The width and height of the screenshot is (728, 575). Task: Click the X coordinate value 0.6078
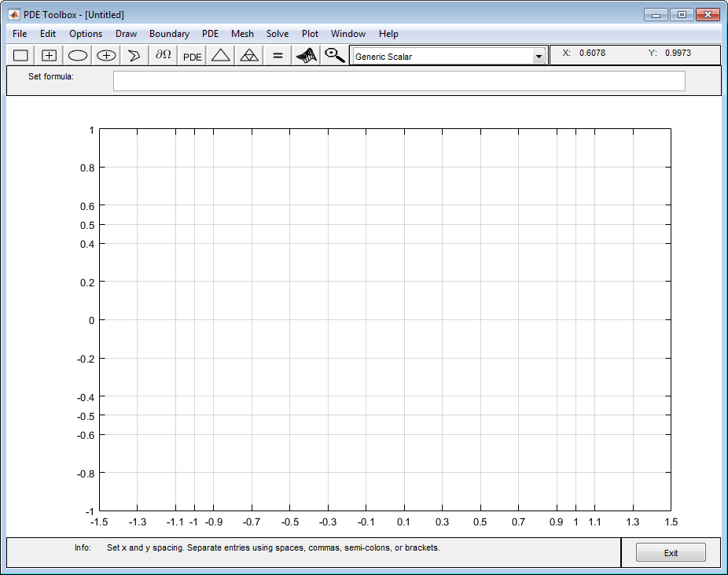(x=593, y=53)
